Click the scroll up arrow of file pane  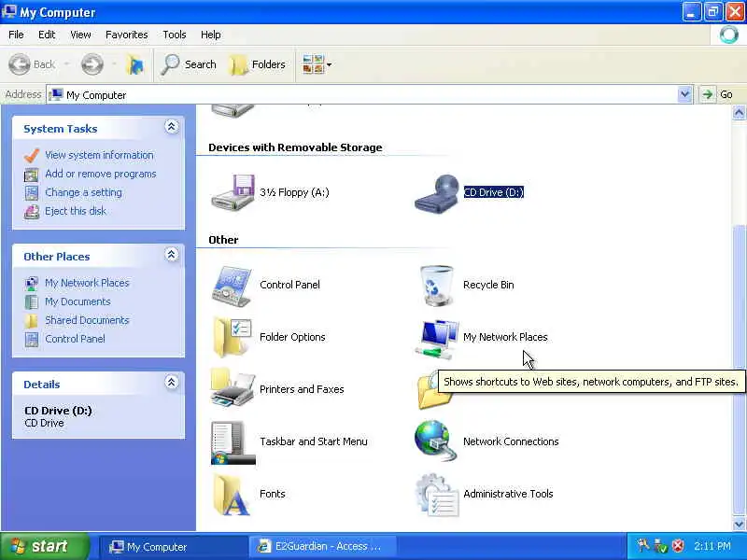pos(739,113)
